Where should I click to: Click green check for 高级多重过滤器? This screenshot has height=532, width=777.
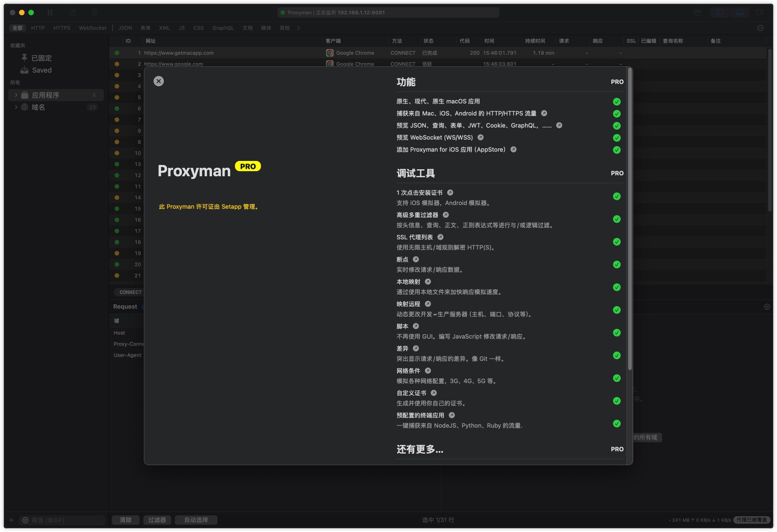pyautogui.click(x=616, y=219)
